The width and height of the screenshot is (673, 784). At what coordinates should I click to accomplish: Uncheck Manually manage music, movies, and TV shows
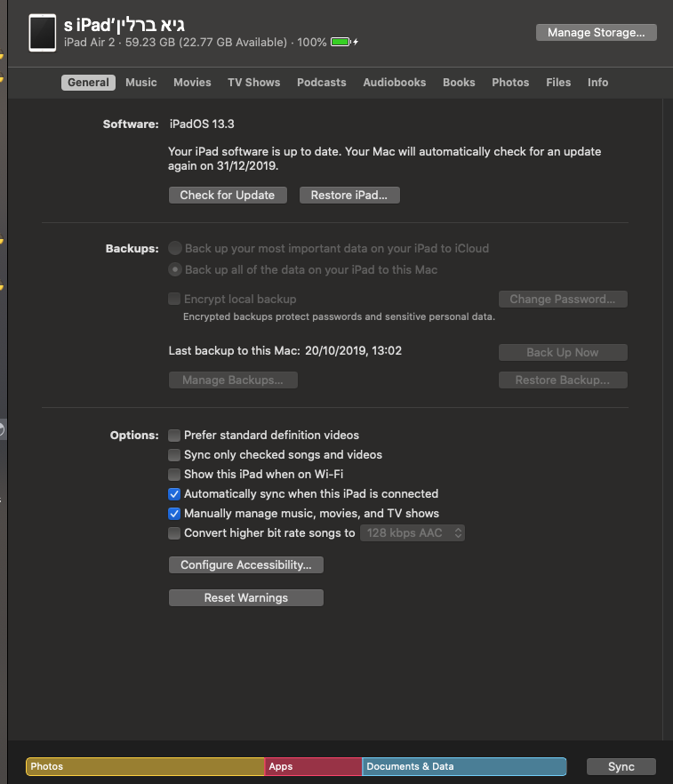[174, 514]
